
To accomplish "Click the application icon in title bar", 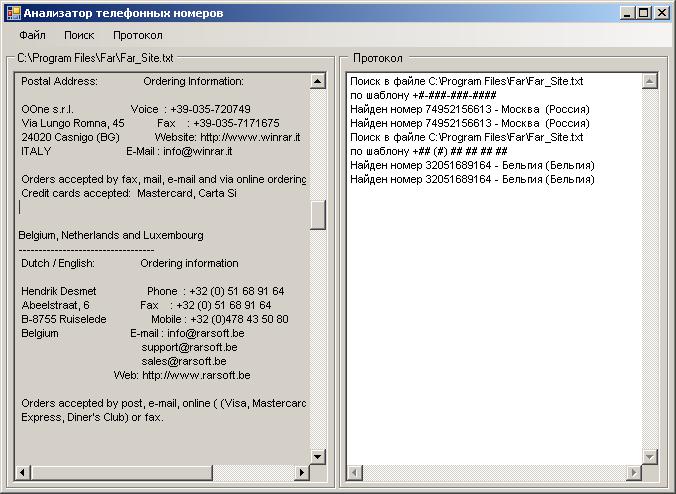I will [13, 13].
